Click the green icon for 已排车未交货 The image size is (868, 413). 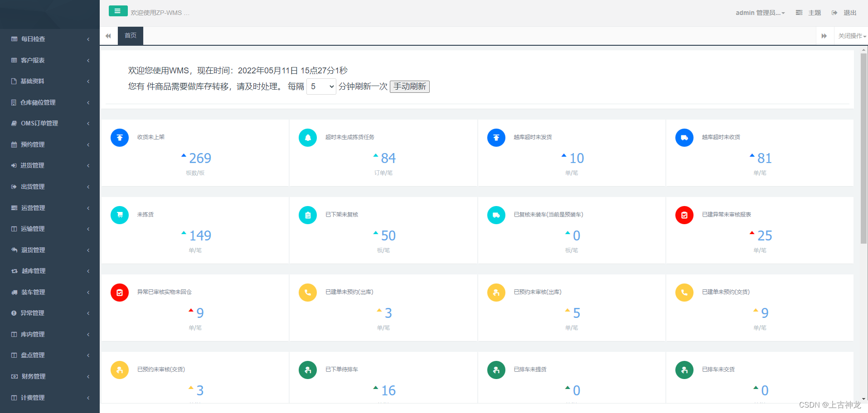[x=684, y=370]
